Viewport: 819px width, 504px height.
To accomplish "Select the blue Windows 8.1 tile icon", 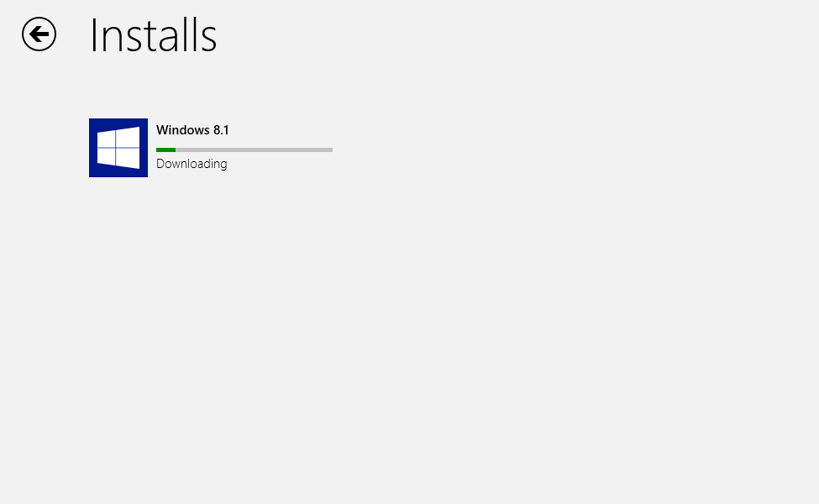I will point(118,148).
